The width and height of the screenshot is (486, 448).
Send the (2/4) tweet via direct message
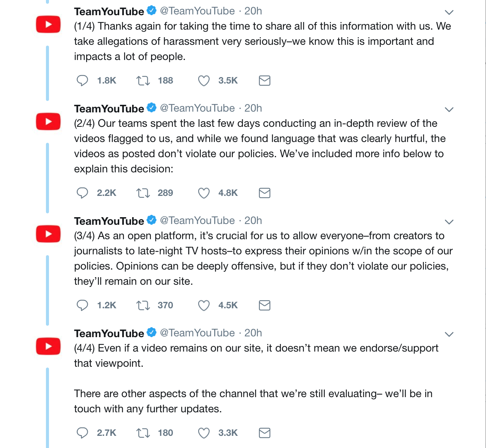tap(265, 193)
